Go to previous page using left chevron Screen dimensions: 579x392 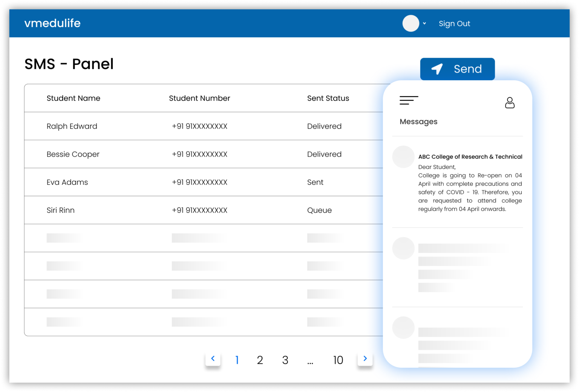pyautogui.click(x=213, y=359)
